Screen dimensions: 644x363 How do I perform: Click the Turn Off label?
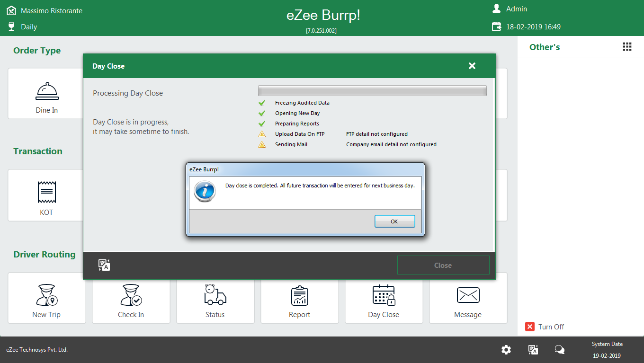click(x=551, y=327)
